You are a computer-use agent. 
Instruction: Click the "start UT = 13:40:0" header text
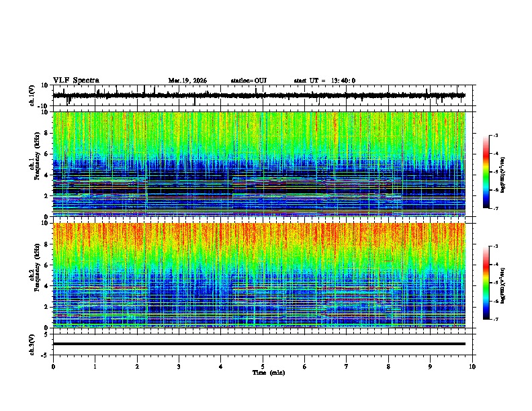[324, 81]
